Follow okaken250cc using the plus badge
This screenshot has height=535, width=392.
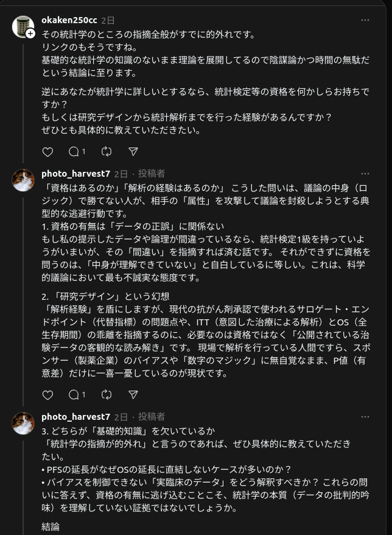point(30,34)
